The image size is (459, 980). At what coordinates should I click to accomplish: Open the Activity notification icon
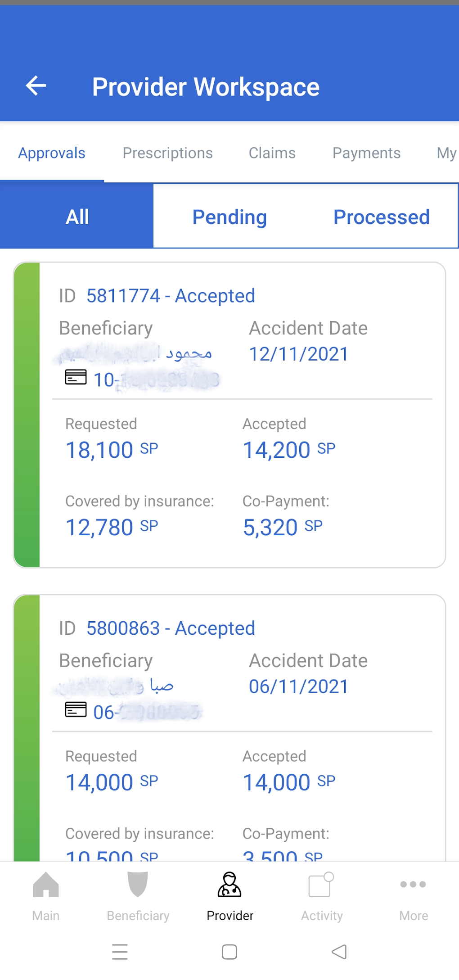321,885
